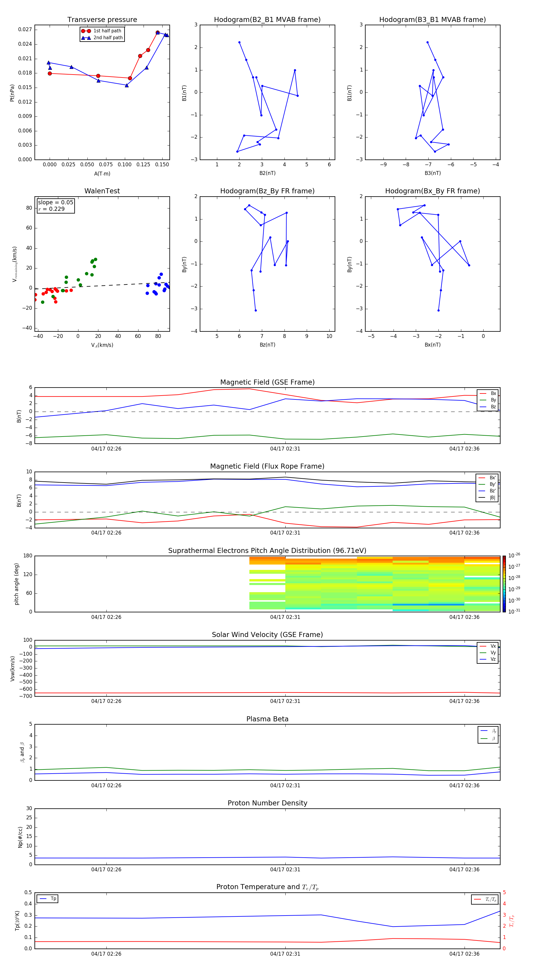Click "04/17 02:36" tick under Proton Temperature plot
535x980 pixels.
click(x=464, y=954)
